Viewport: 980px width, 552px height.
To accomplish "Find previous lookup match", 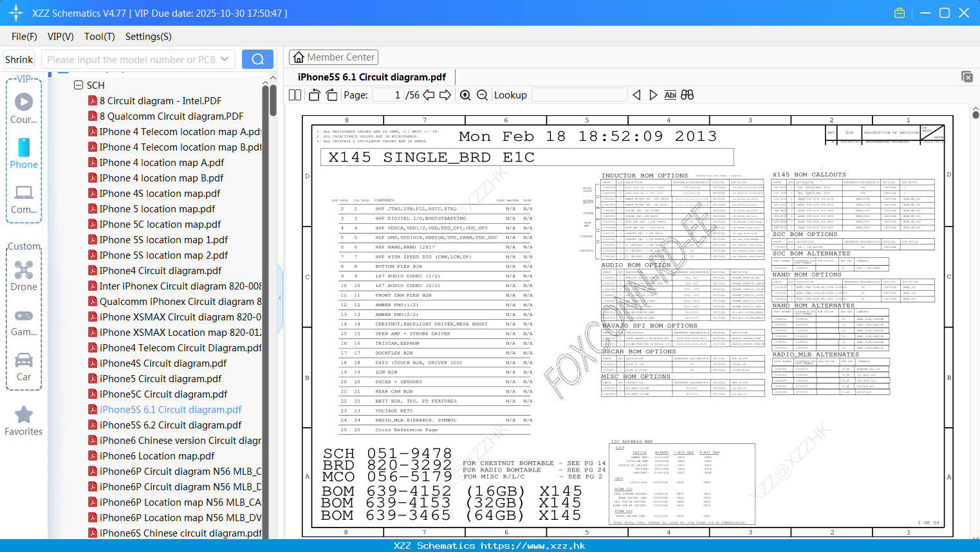I will pos(636,95).
